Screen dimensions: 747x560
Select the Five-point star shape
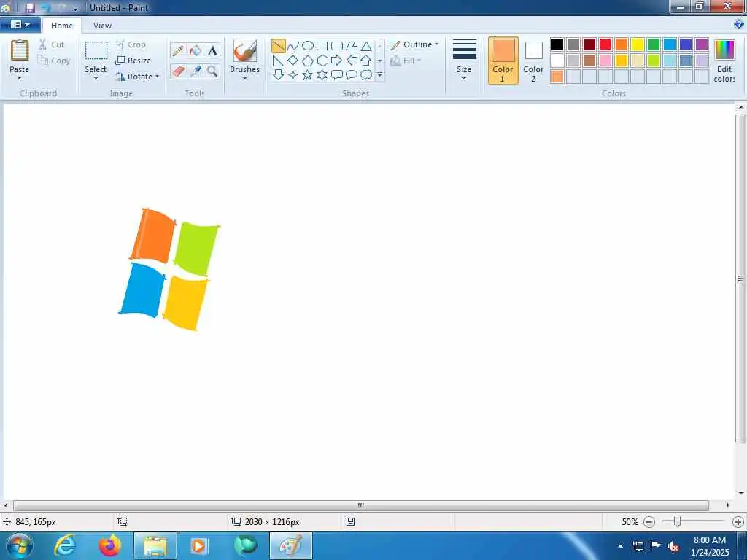click(x=308, y=75)
